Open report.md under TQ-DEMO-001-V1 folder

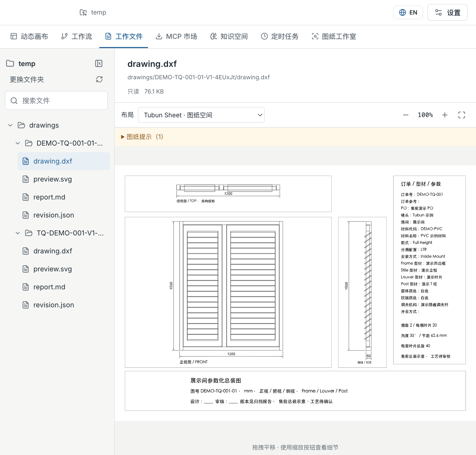(x=64, y=287)
